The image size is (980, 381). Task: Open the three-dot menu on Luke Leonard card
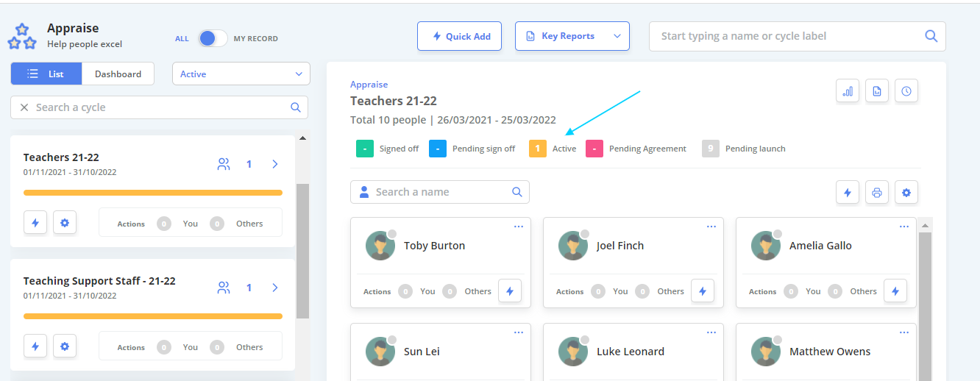(x=711, y=332)
